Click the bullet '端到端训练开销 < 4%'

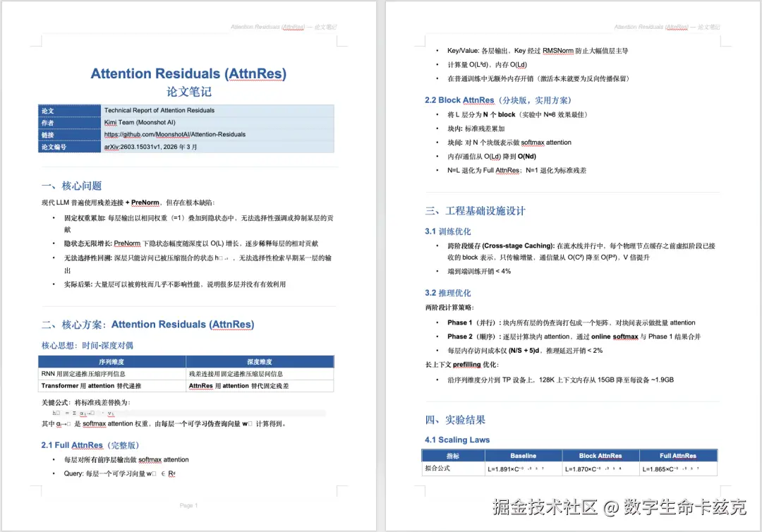click(x=479, y=271)
